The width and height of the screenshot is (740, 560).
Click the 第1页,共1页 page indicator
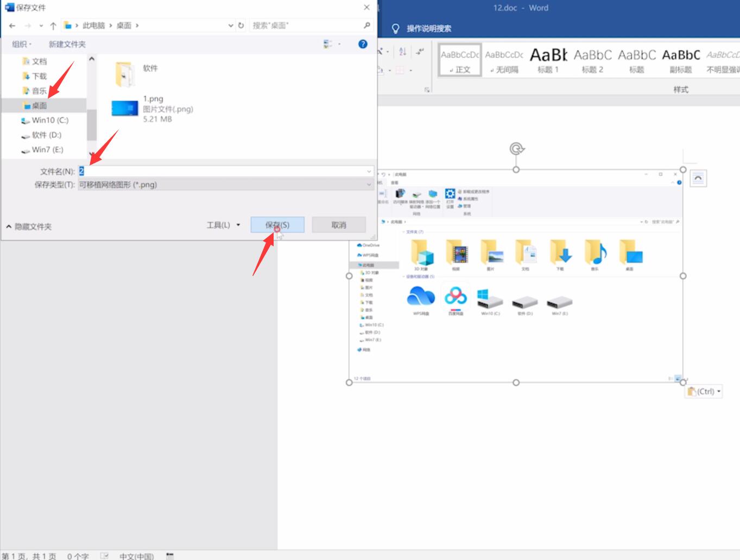coord(29,556)
